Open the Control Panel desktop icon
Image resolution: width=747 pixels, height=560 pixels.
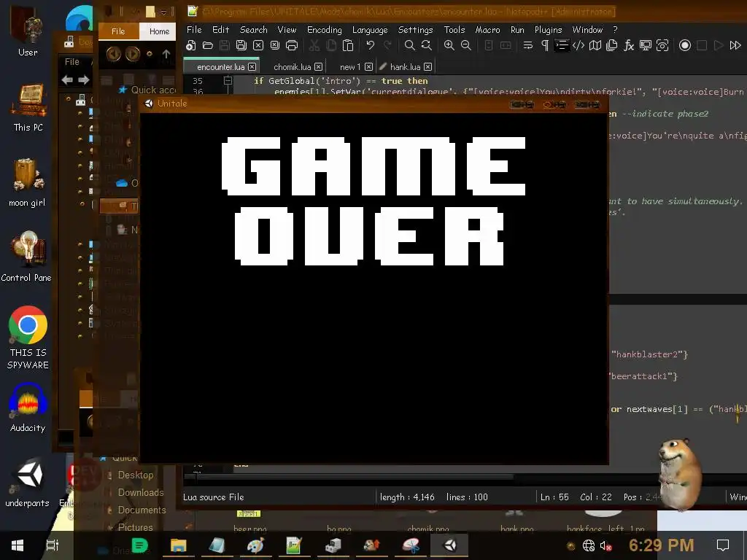27,257
